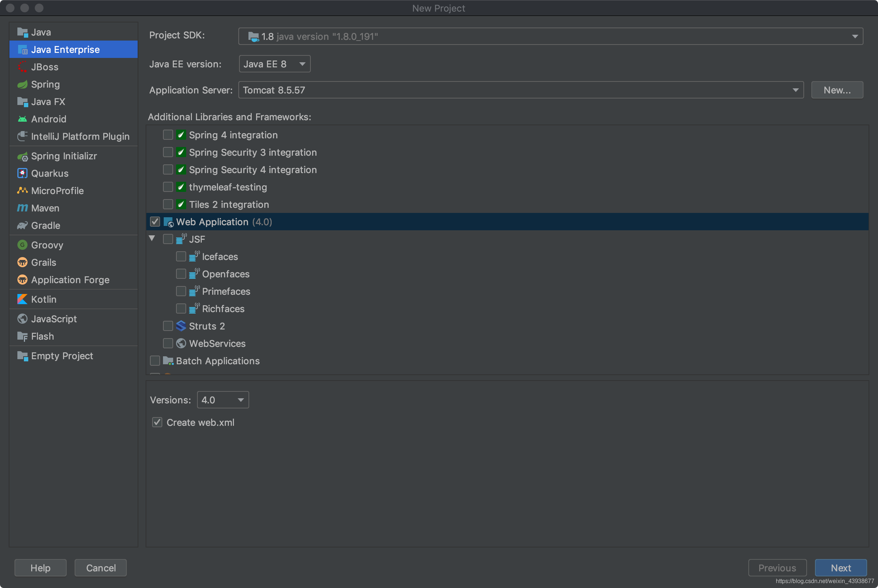Click the Java folder icon in sidebar
The height and width of the screenshot is (588, 878).
coord(22,33)
